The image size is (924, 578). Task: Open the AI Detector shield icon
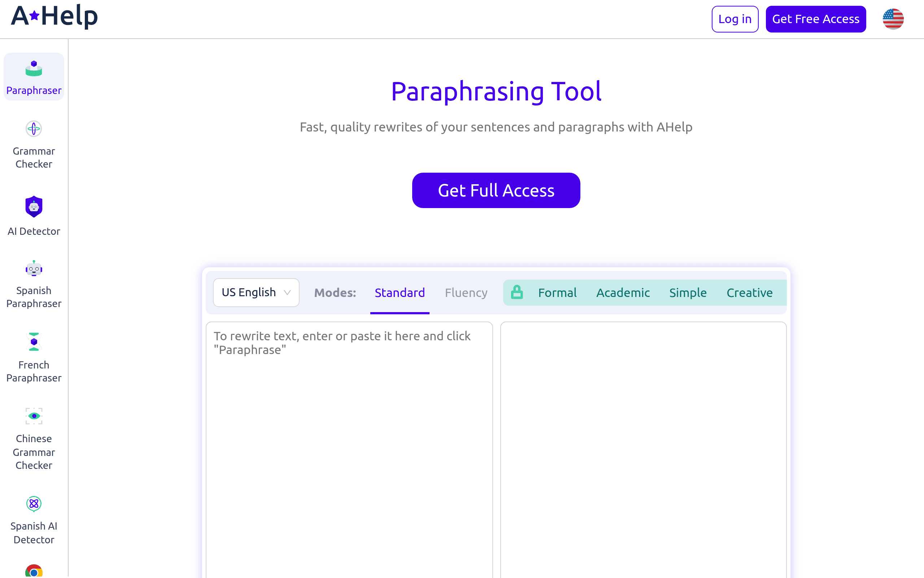pyautogui.click(x=34, y=207)
